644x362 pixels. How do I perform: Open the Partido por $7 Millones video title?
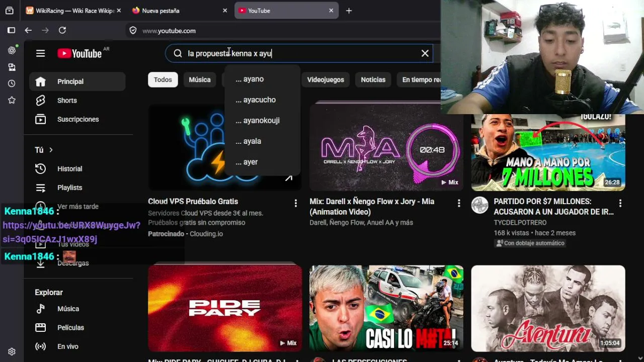click(553, 207)
